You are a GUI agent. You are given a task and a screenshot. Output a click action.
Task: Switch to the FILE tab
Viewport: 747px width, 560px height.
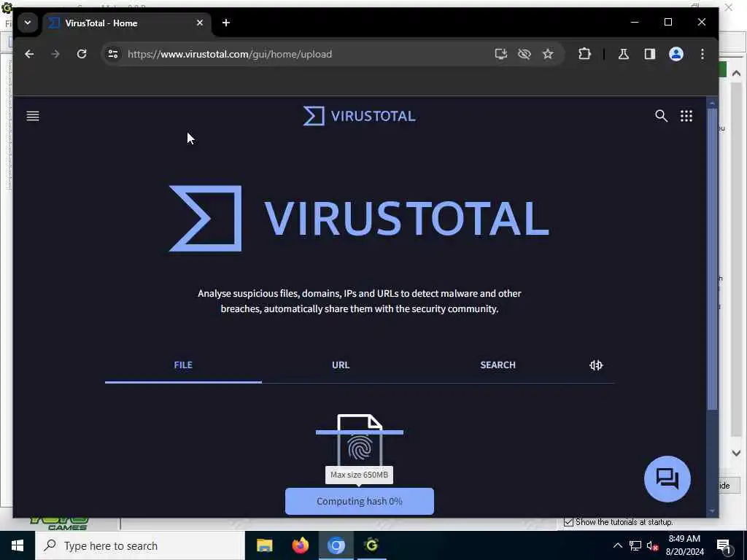(x=183, y=365)
